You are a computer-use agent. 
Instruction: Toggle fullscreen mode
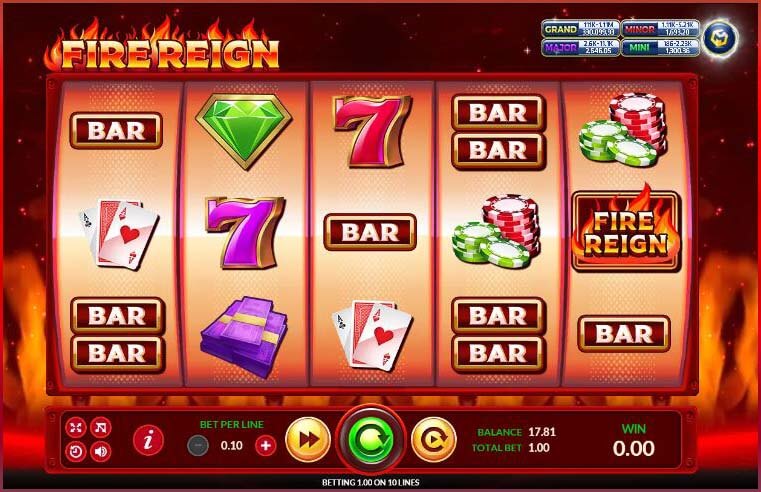(76, 427)
